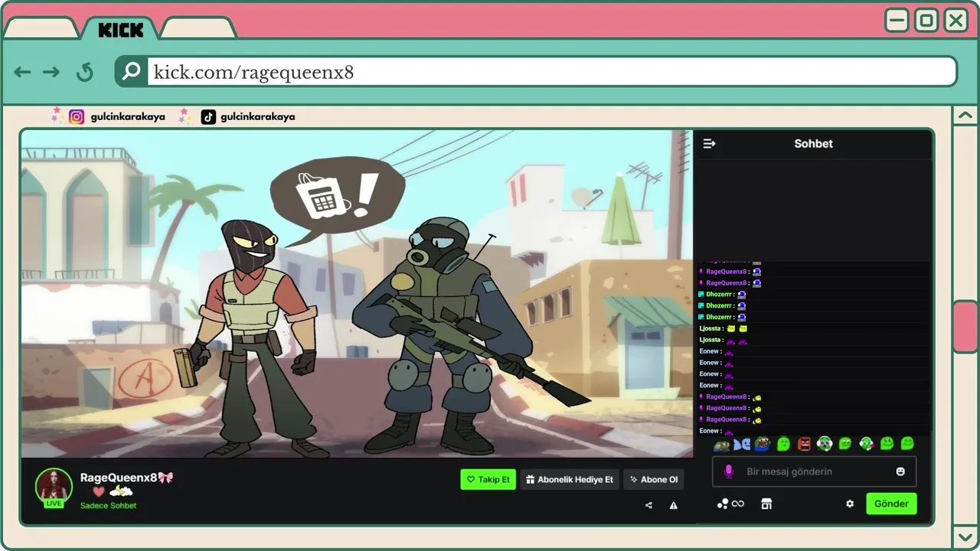Insert the red angry face emote
This screenshot has height=551, width=980.
click(804, 444)
